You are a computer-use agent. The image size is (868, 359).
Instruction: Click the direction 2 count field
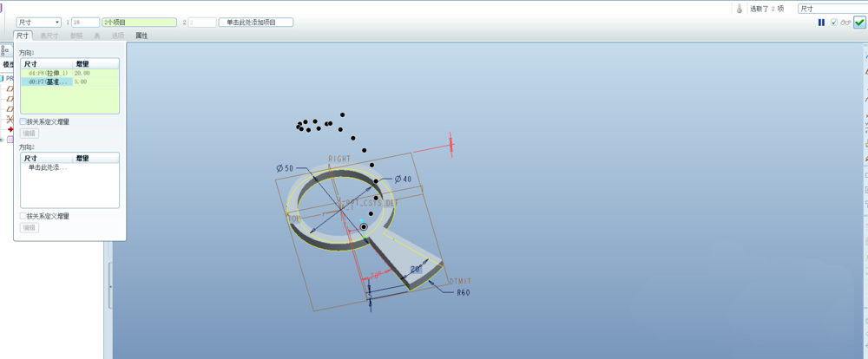[x=202, y=23]
